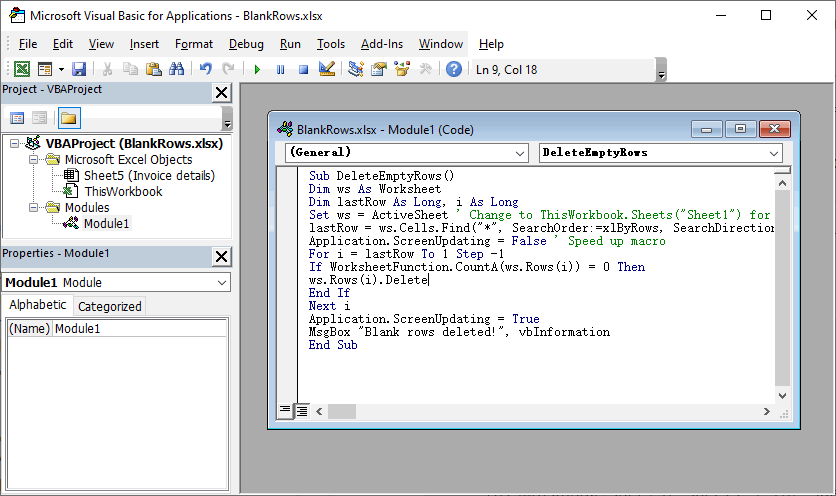Switch to Alphabetic properties tab

point(37,305)
